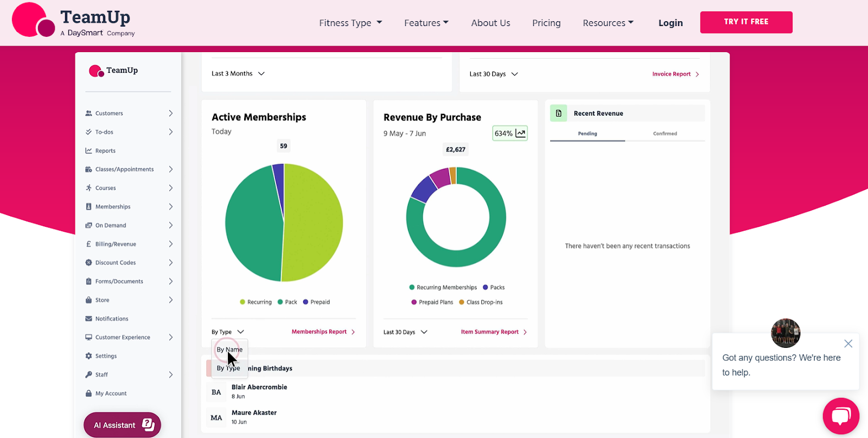868x438 pixels.
Task: Click the Pack legend color dot
Action: (280, 302)
